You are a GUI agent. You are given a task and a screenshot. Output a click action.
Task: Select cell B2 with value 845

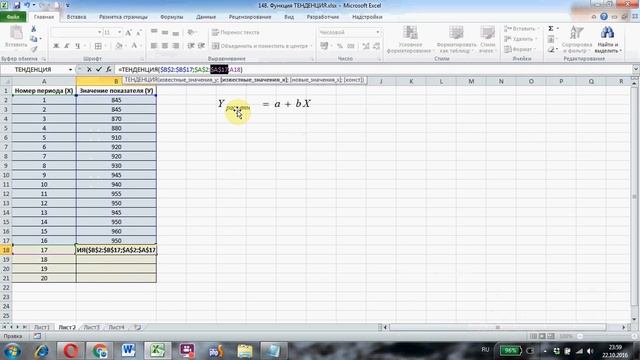[116, 100]
